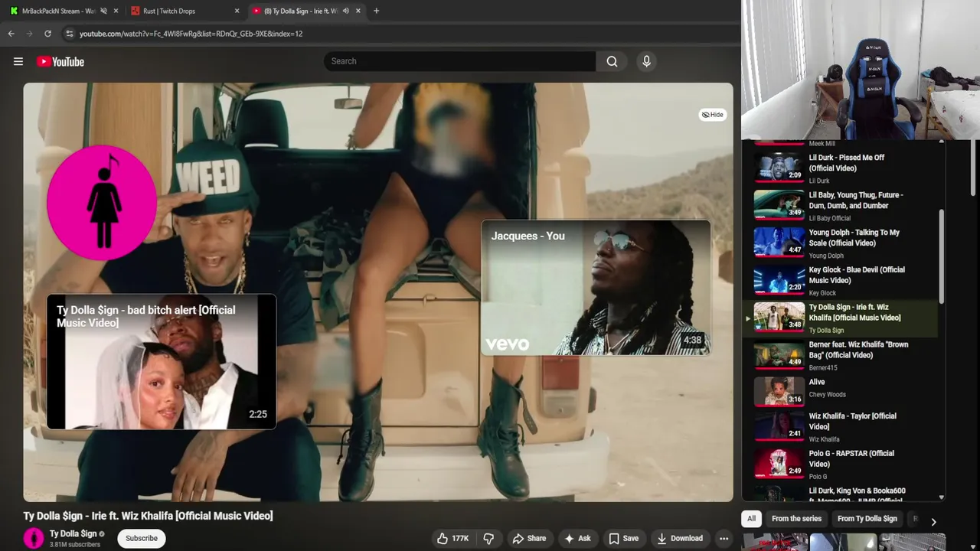Click the main video player area
Screen dimensions: 980x551
(x=378, y=292)
